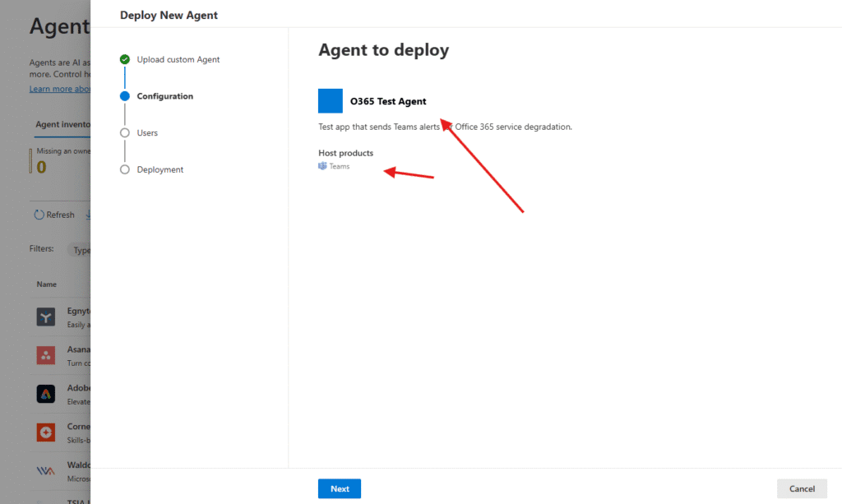Select the Adobe app icon in the list
Image resolution: width=842 pixels, height=504 pixels.
click(46, 394)
